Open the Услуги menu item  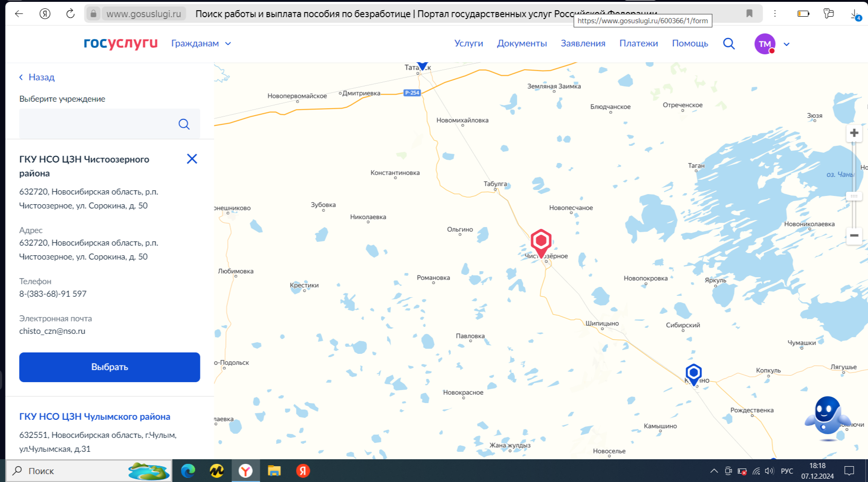point(469,44)
